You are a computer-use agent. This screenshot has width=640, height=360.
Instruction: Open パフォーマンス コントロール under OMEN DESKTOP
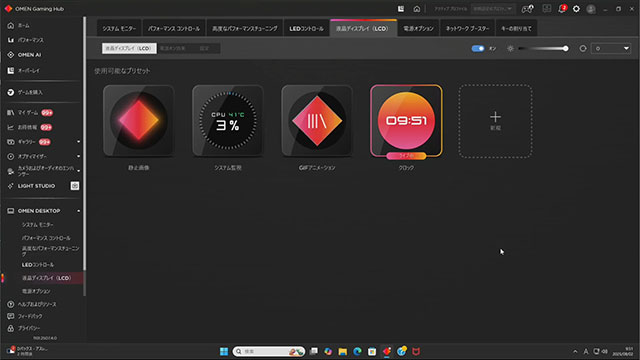(x=46, y=238)
